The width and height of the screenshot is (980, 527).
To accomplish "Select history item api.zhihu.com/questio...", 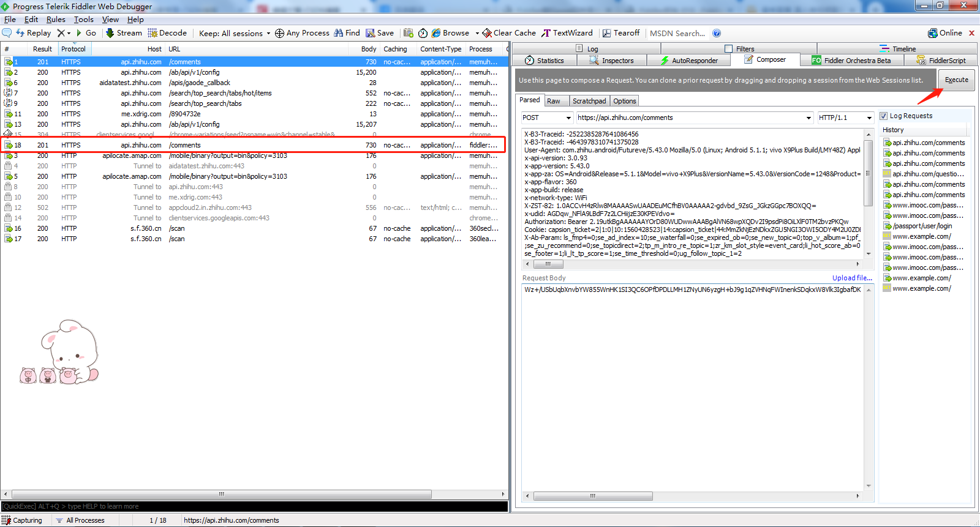I will pyautogui.click(x=924, y=174).
